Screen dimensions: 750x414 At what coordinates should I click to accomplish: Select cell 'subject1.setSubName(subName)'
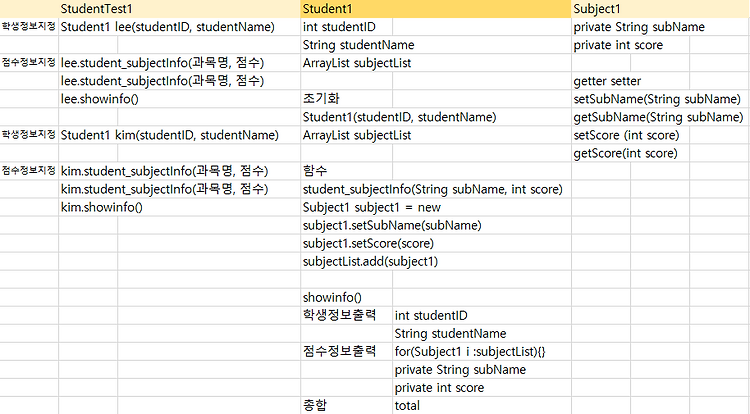click(392, 226)
